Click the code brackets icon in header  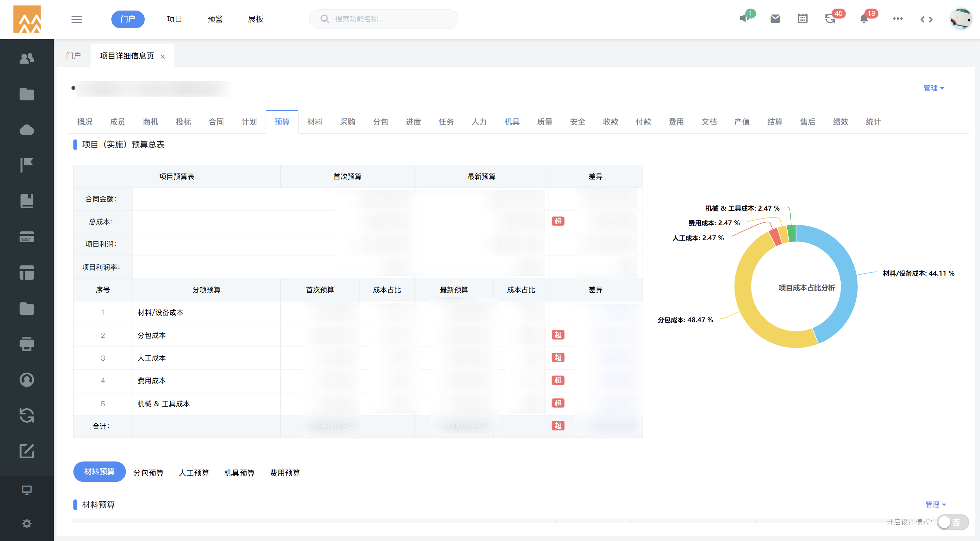(926, 19)
